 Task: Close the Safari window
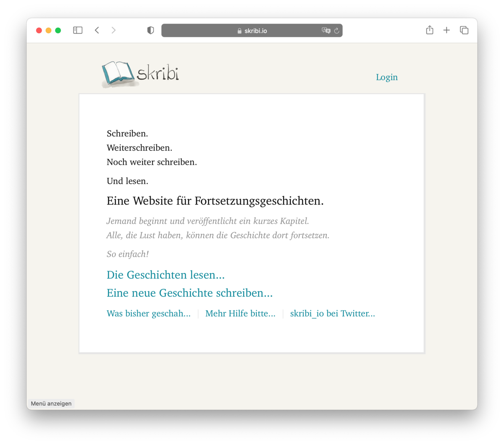(39, 30)
